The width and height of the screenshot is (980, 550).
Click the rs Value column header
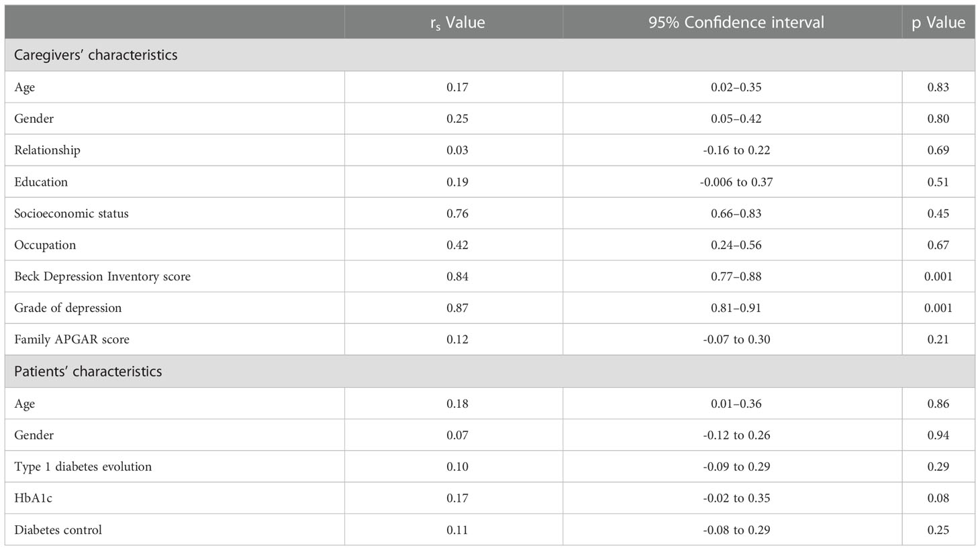tap(458, 23)
